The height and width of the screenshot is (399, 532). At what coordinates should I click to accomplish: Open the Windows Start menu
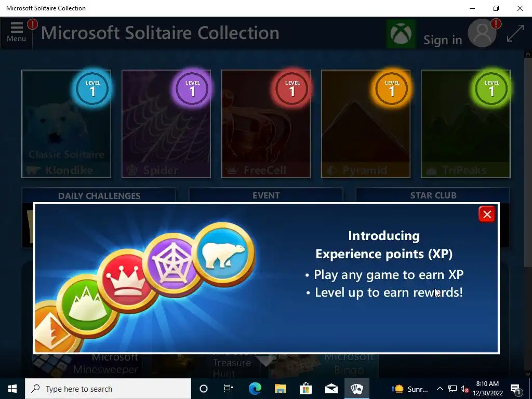12,389
